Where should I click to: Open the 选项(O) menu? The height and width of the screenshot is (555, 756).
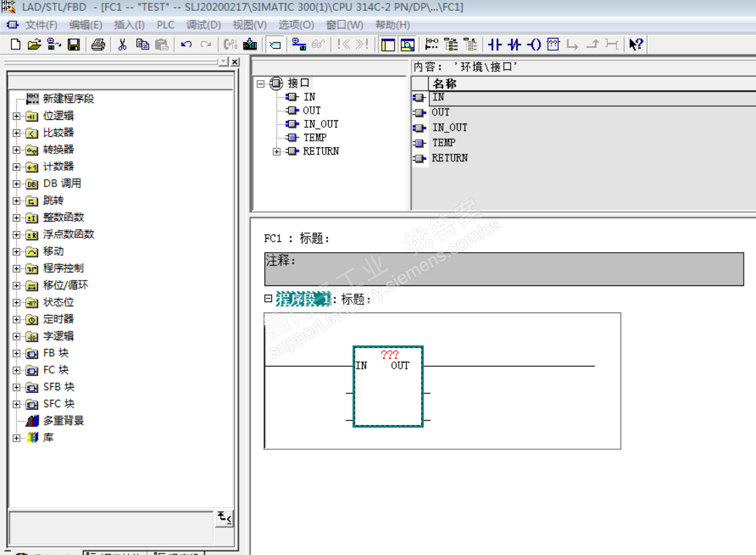[x=296, y=25]
